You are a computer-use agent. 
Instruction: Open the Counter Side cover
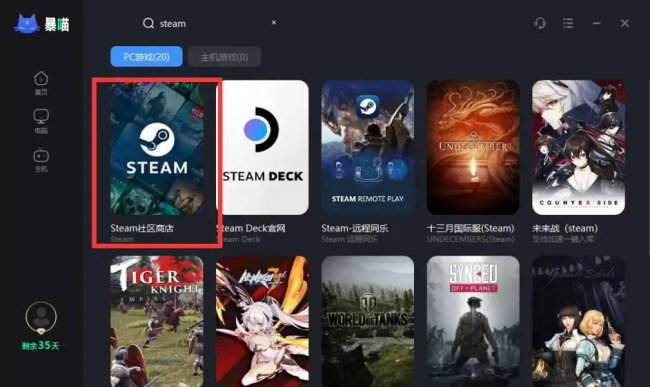(578, 148)
